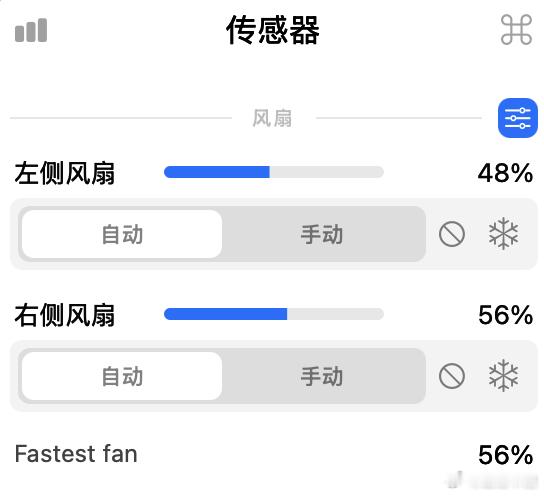This screenshot has width=544, height=496.
Task: Select 自动 mode for 左侧风扇
Action: tap(122, 234)
